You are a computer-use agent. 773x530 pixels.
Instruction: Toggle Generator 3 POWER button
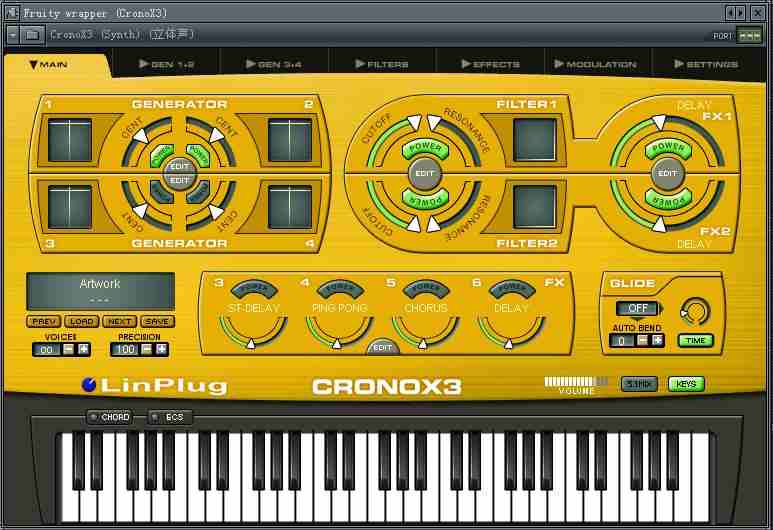(x=162, y=193)
